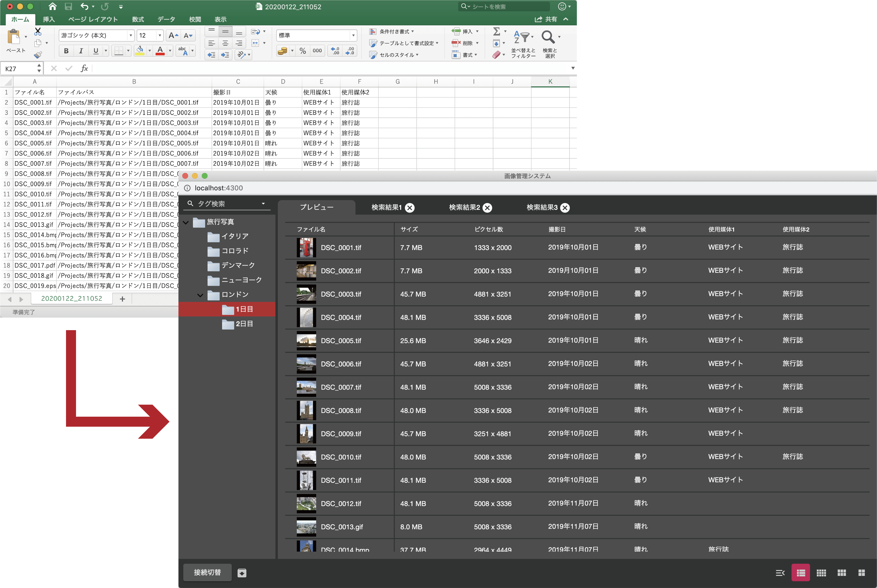This screenshot has height=588, width=877.
Task: Click the cell borders icon
Action: click(119, 51)
